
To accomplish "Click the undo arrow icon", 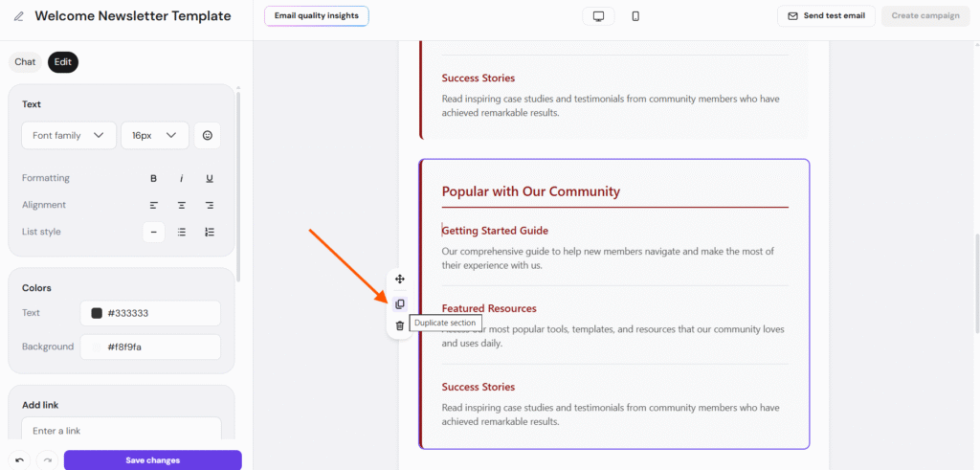I will click(x=19, y=460).
